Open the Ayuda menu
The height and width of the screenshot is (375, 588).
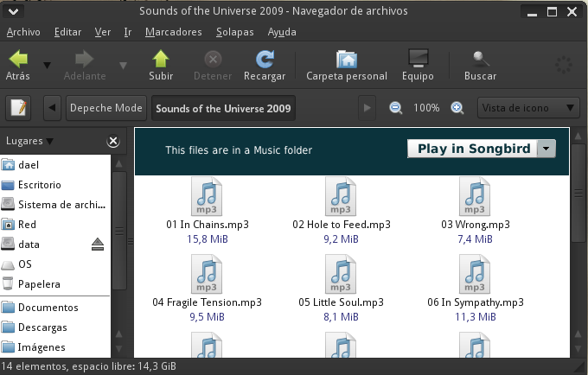coord(282,32)
